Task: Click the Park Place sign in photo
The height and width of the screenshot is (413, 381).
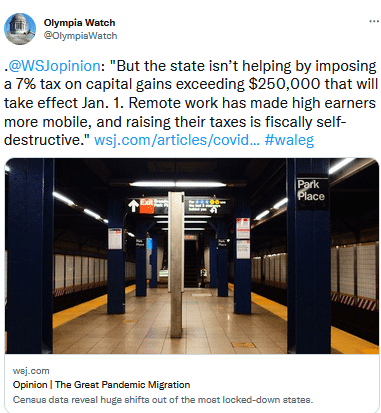Action: (311, 191)
